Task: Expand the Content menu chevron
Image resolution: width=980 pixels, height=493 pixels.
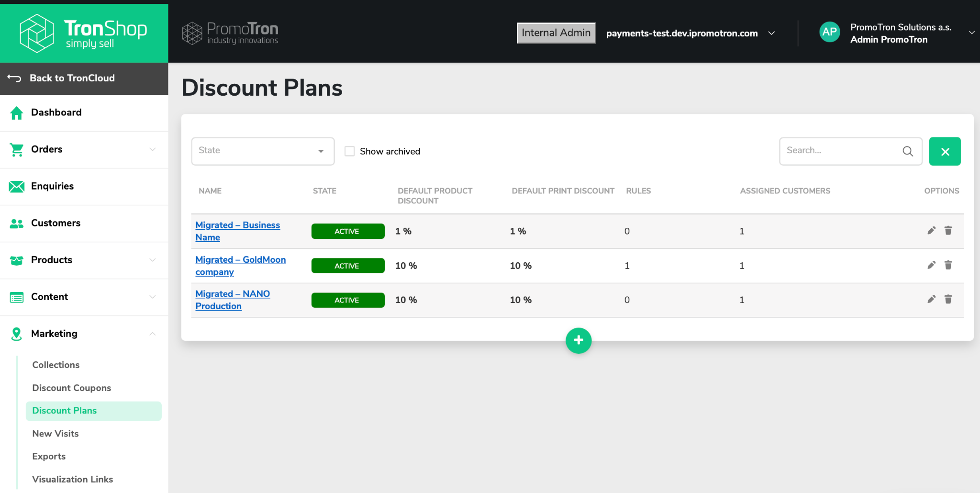Action: point(153,297)
